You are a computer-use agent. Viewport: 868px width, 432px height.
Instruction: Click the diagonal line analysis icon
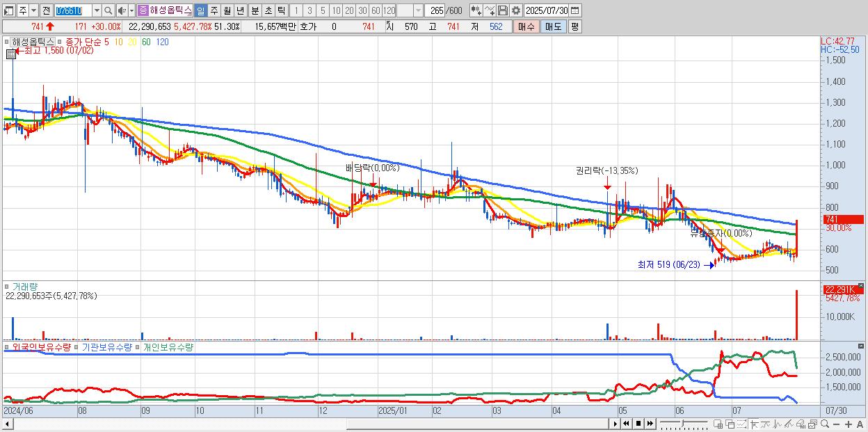tap(789, 424)
